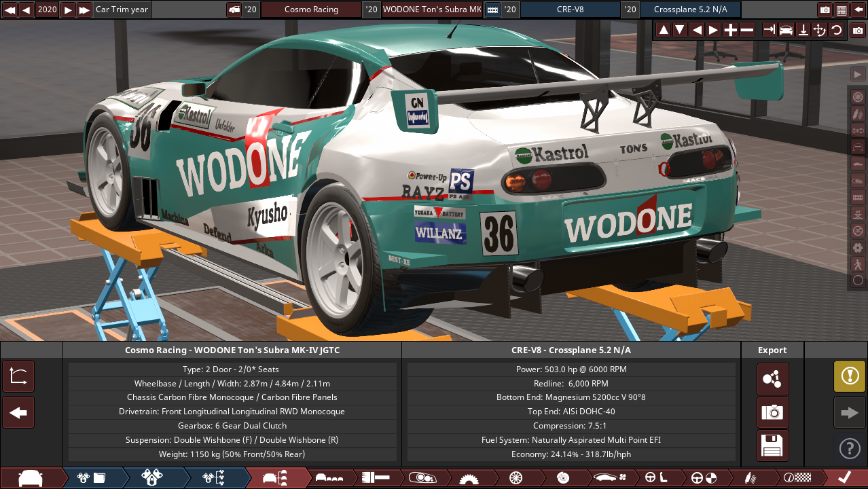Click the top bar camera screenshot icon

pos(825,10)
